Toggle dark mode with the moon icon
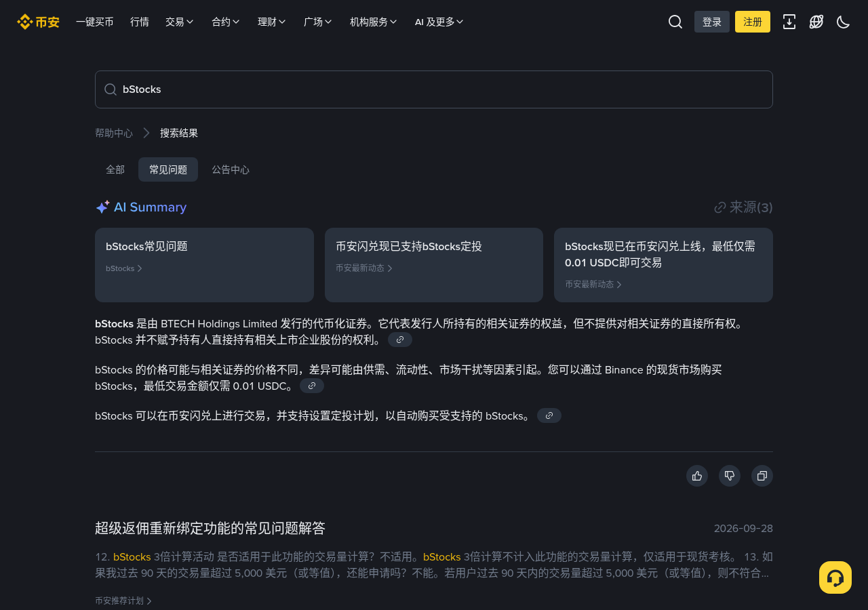This screenshot has width=868, height=610. point(844,22)
